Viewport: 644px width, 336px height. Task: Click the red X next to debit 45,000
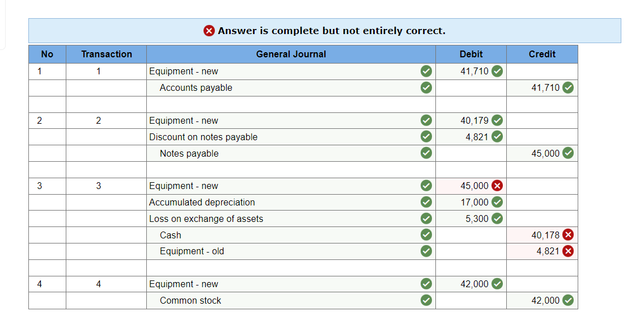pyautogui.click(x=497, y=186)
